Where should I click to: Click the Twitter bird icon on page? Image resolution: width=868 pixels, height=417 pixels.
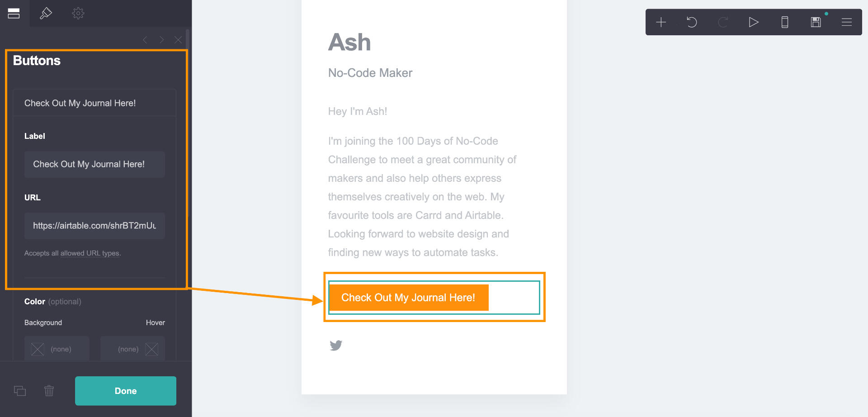(336, 346)
